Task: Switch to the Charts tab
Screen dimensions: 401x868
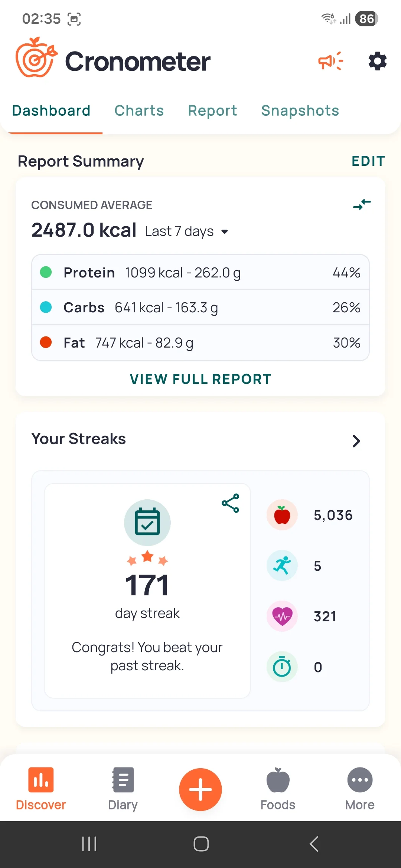Action: [x=139, y=111]
